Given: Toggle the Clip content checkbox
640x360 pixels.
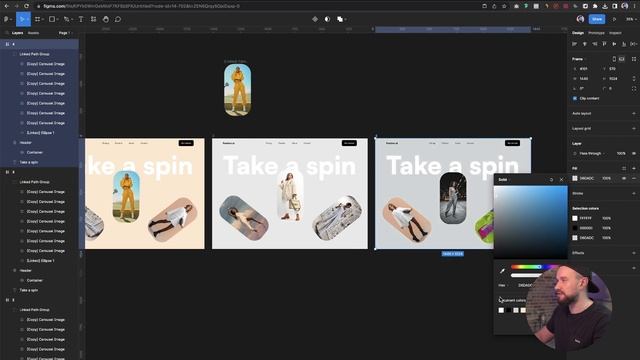Looking at the screenshot, I should pyautogui.click(x=575, y=98).
